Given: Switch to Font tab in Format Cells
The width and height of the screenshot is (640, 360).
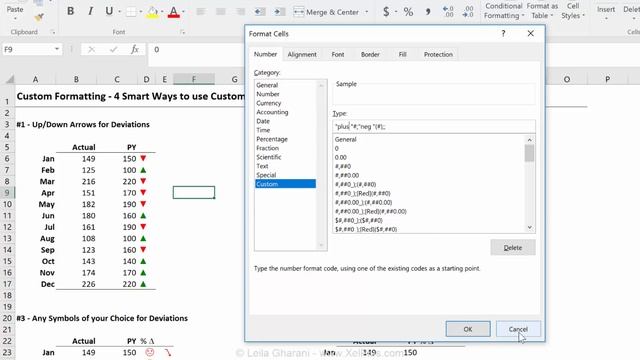Looking at the screenshot, I should tap(338, 54).
